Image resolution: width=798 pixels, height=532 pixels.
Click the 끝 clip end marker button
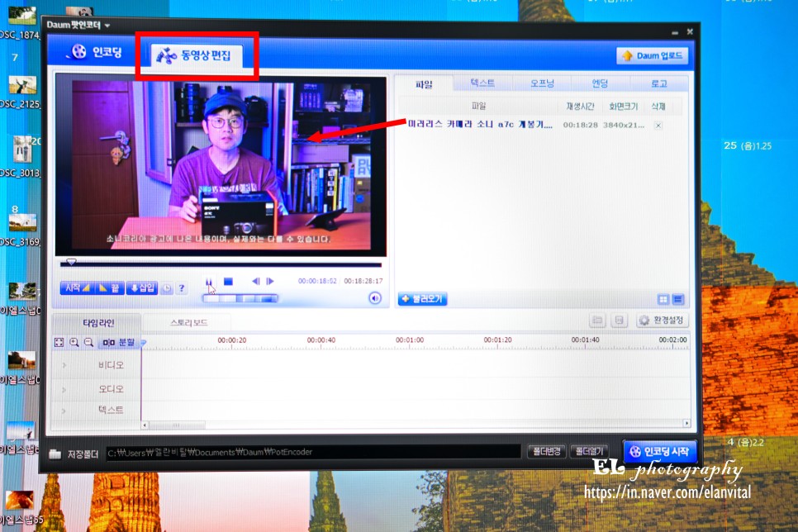(109, 288)
